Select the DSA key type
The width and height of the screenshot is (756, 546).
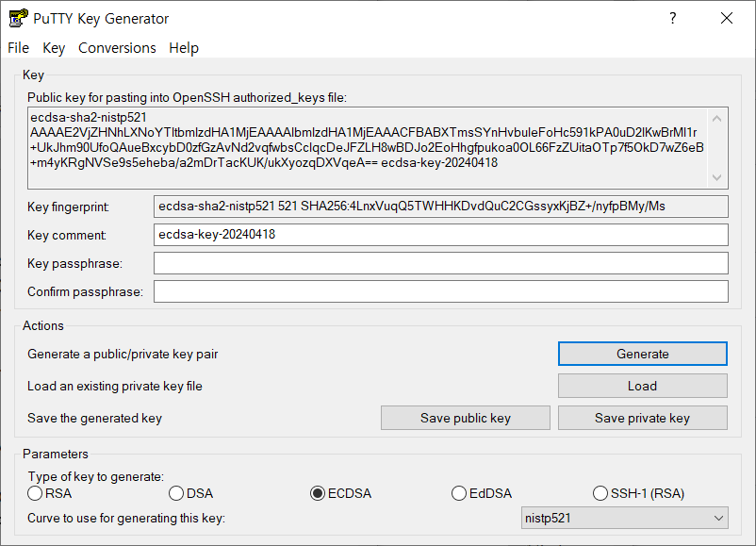[191, 493]
